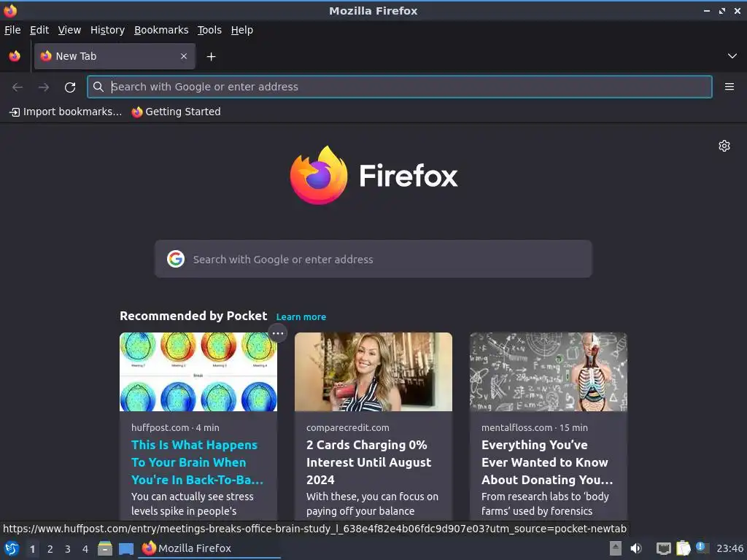Click the center Google search box
Image resolution: width=747 pixels, height=560 pixels.
tap(373, 259)
